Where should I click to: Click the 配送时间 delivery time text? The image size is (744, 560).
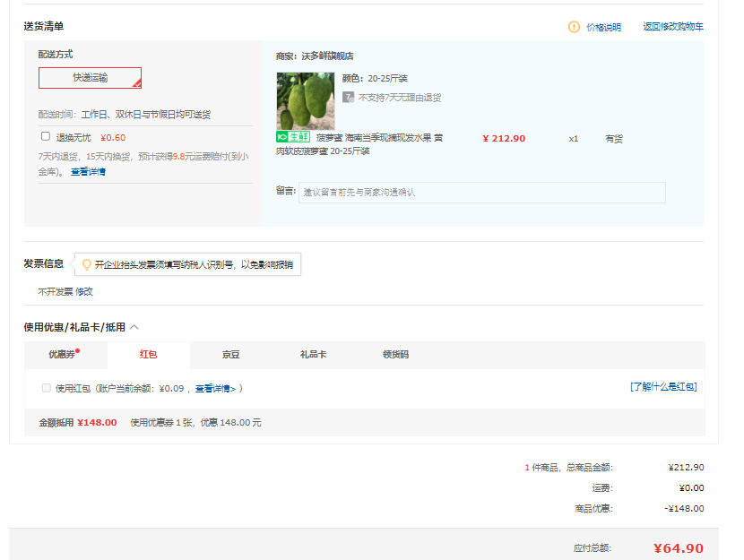point(125,115)
